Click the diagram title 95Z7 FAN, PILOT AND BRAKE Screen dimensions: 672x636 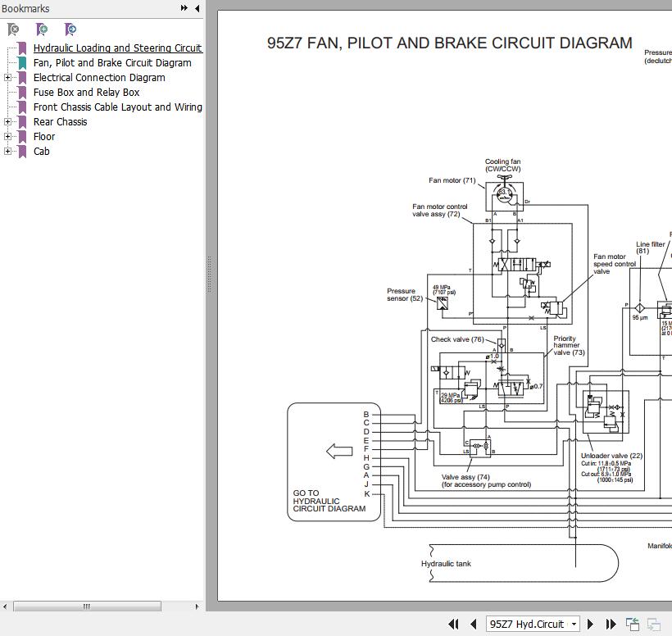pyautogui.click(x=450, y=43)
